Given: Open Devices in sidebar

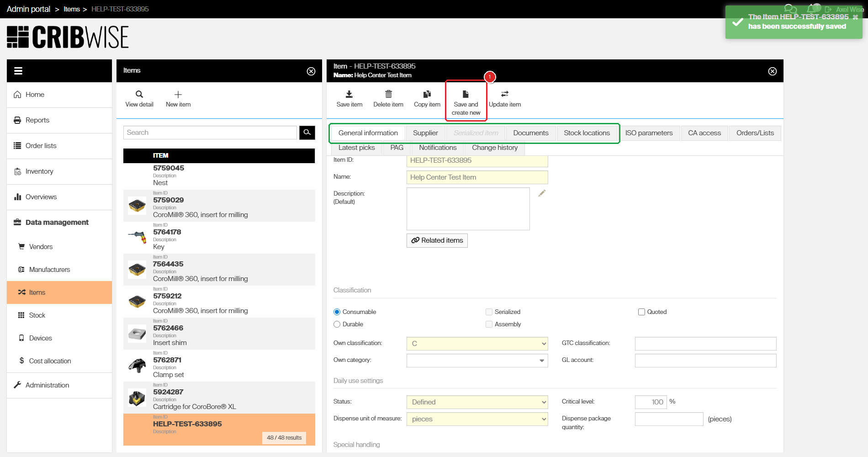Looking at the screenshot, I should click(59, 338).
